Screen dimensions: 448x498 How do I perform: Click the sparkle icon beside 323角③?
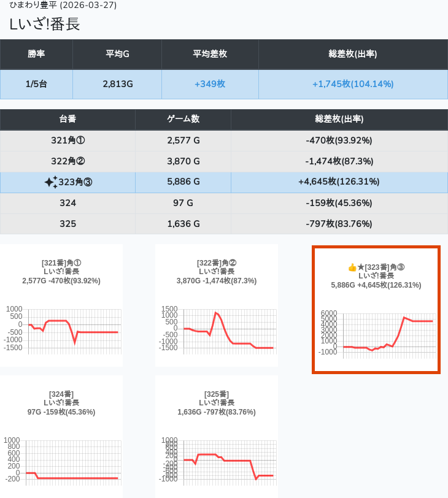pyautogui.click(x=51, y=182)
